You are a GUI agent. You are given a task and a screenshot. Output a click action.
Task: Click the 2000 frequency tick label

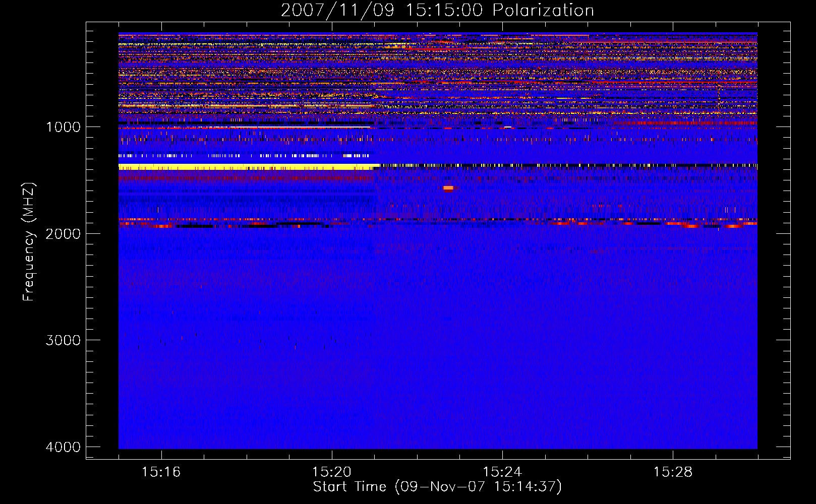[x=63, y=233]
